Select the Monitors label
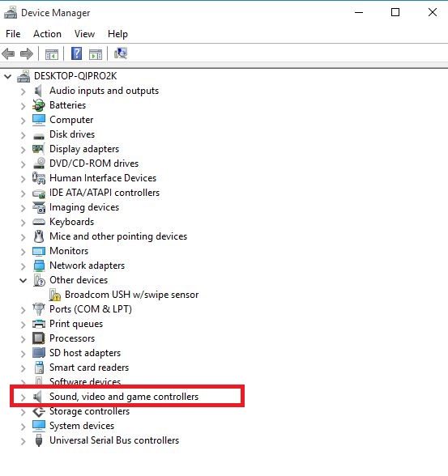 [x=69, y=251]
